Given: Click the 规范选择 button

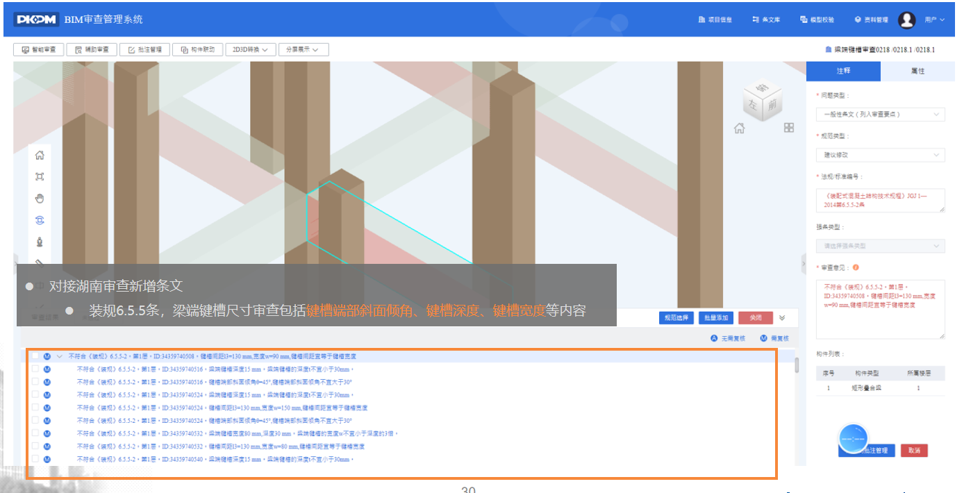Looking at the screenshot, I should [x=676, y=317].
